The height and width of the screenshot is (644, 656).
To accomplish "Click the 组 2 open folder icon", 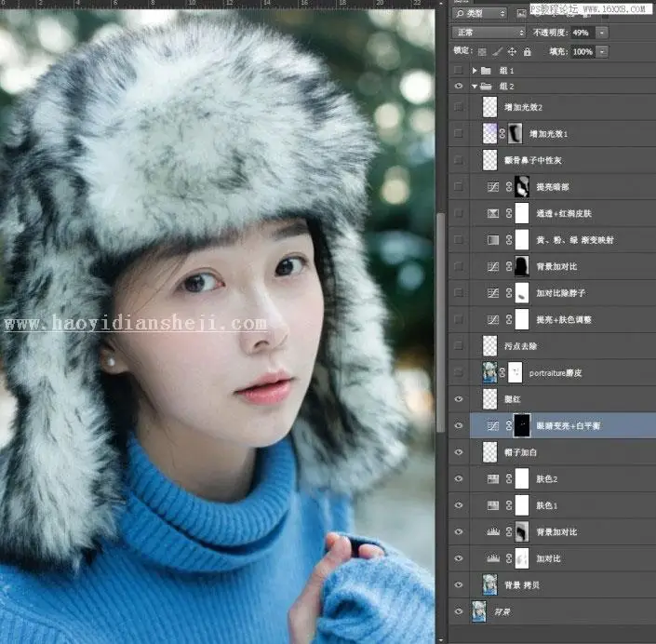I will pos(486,87).
